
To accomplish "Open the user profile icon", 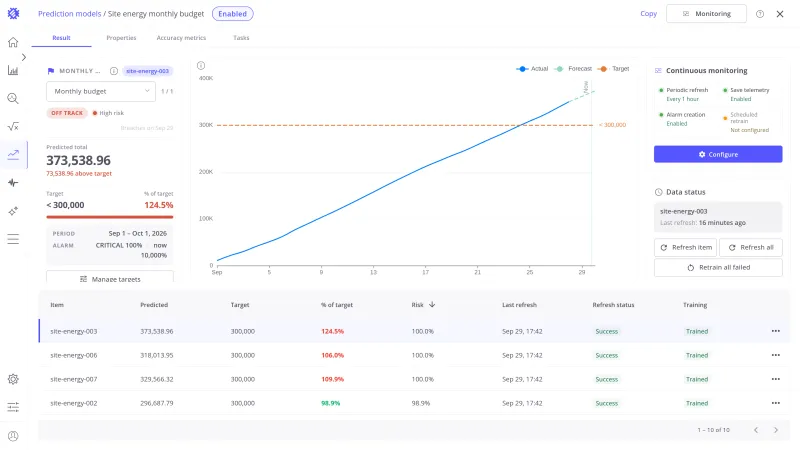I will (x=13, y=436).
